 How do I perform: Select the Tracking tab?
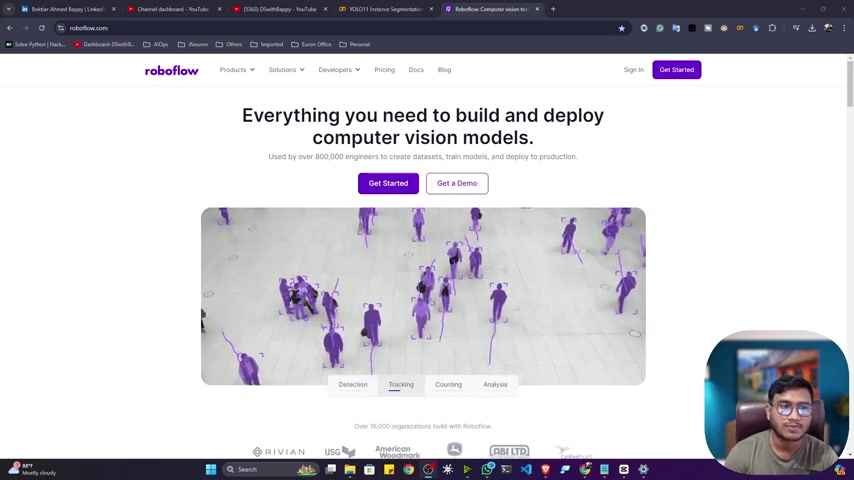(401, 385)
